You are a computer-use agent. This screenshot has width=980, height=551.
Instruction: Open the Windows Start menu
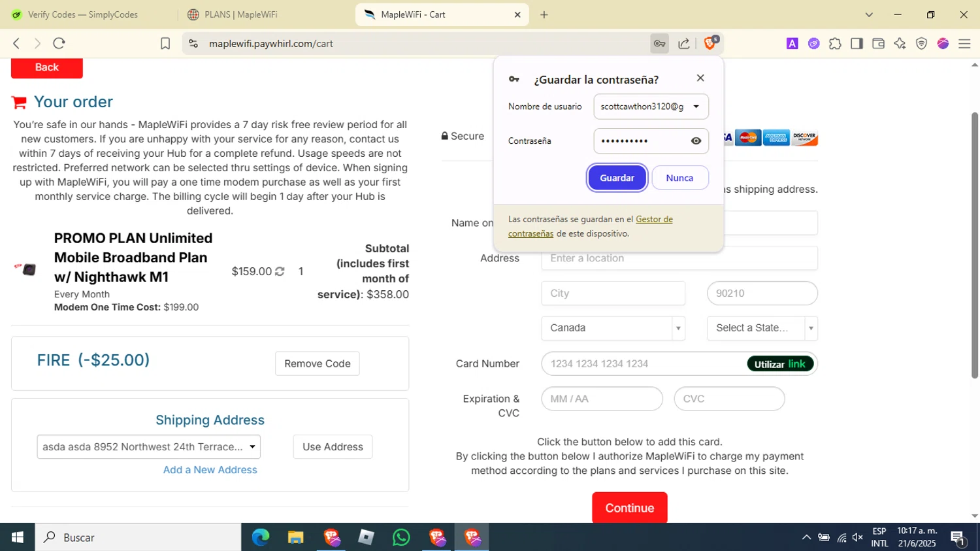click(17, 537)
